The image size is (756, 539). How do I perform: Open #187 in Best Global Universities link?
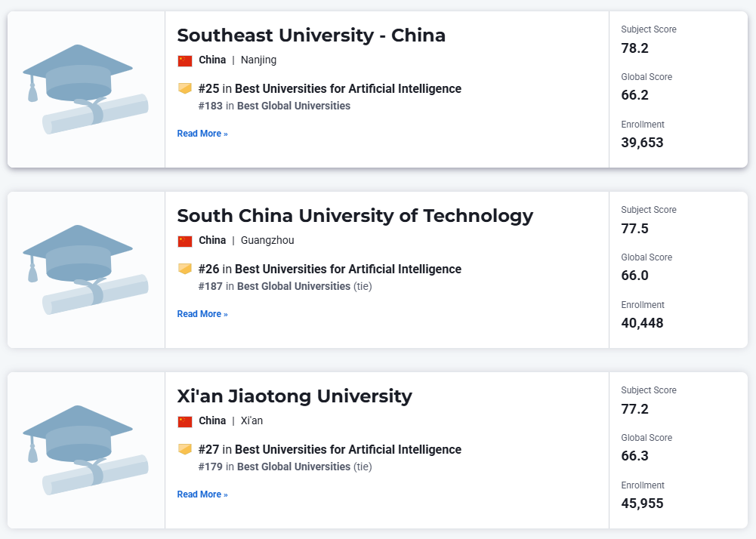tap(274, 286)
